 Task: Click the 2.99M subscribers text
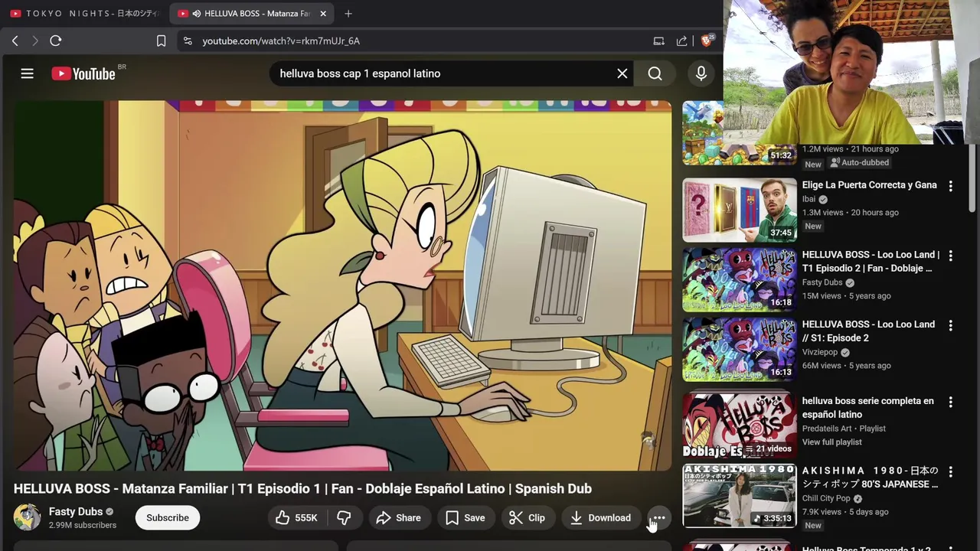click(x=83, y=525)
